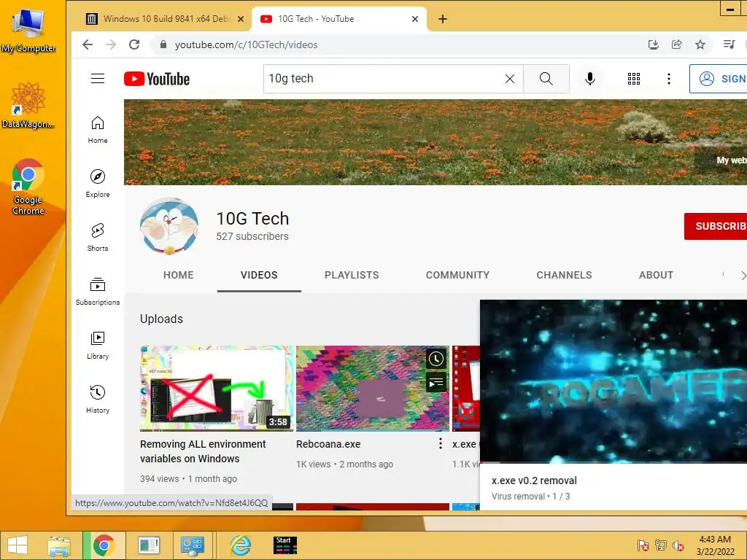Bookmark this page with the star icon
Screen dimensions: 747x560
click(700, 44)
